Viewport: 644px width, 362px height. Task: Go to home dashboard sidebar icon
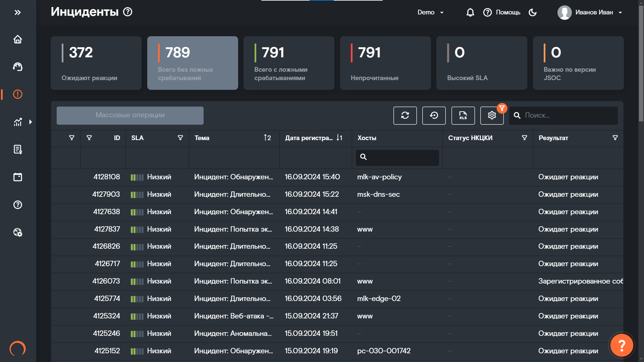click(x=18, y=39)
